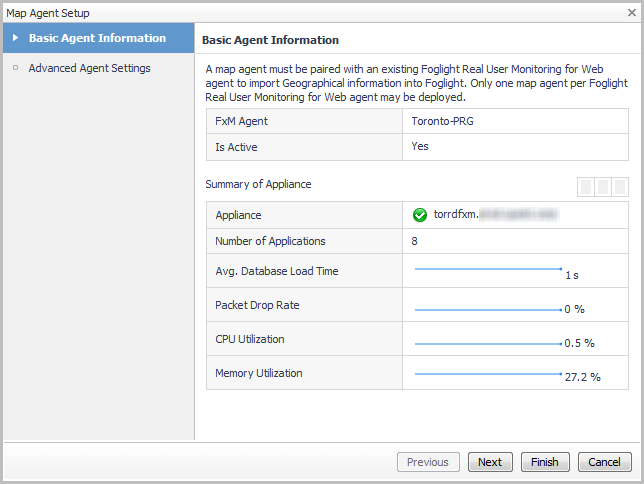The image size is (644, 484).
Task: Open the Advanced Agent Settings step
Action: click(x=90, y=68)
